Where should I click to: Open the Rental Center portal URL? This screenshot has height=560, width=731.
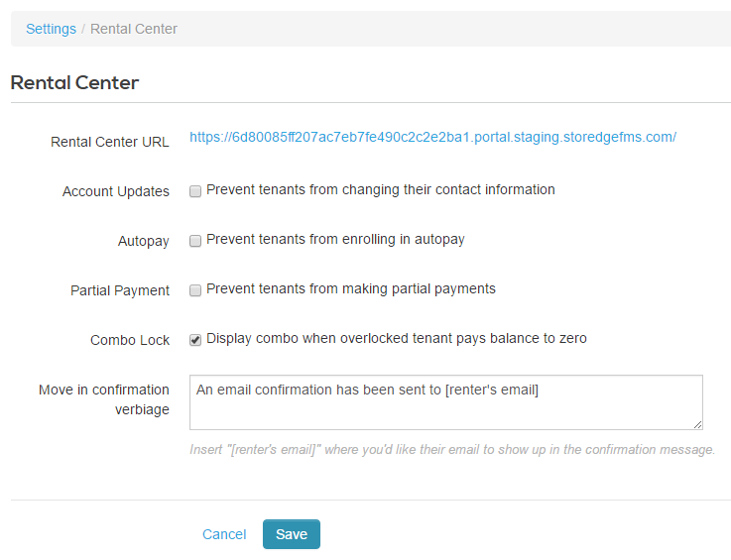pos(432,137)
